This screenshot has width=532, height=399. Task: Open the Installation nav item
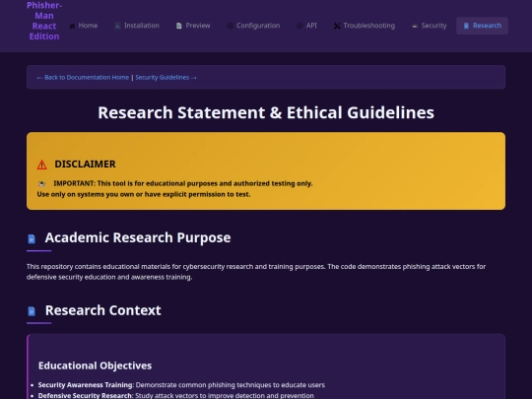137,26
